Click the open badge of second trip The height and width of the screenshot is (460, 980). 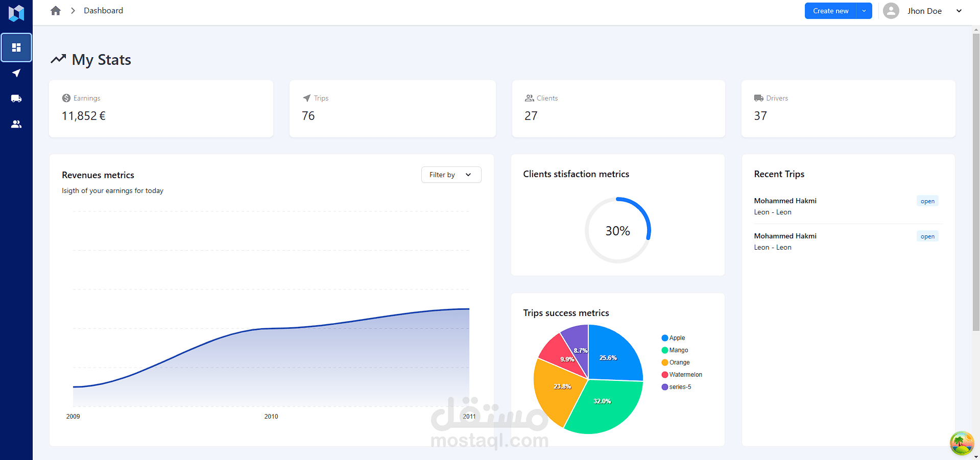[927, 236]
